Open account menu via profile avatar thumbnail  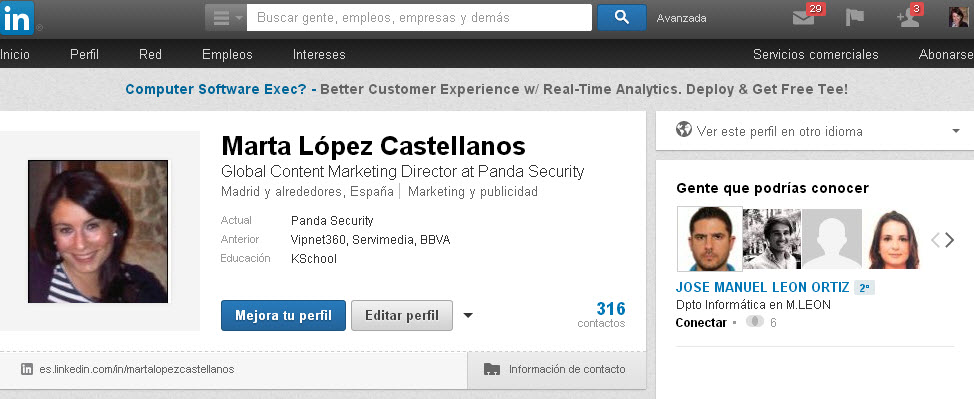(x=958, y=17)
